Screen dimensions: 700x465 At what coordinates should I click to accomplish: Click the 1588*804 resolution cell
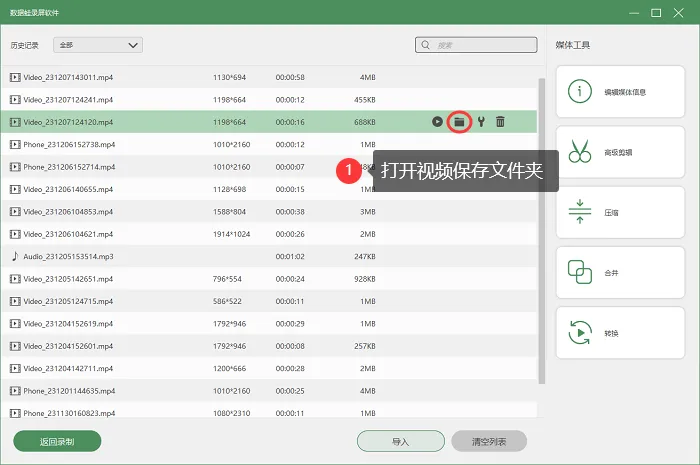229,212
